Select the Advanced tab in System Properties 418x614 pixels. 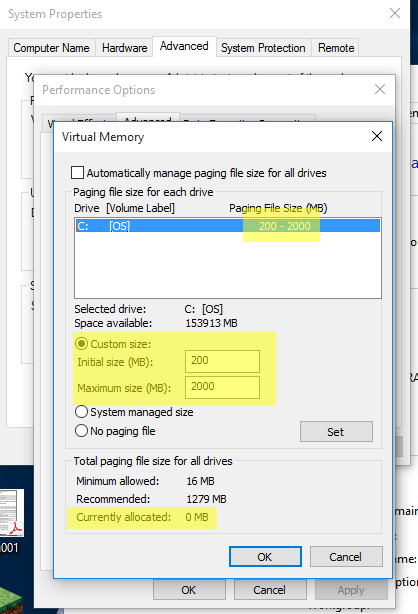(x=184, y=46)
